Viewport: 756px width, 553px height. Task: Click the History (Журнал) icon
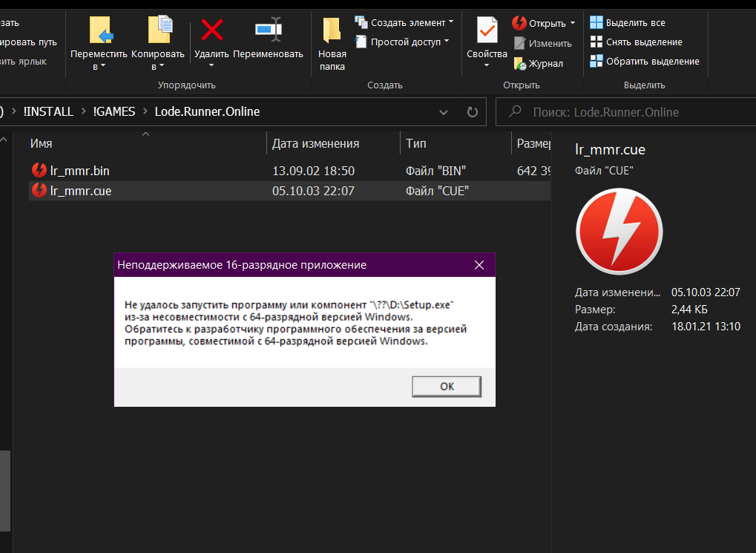[520, 63]
